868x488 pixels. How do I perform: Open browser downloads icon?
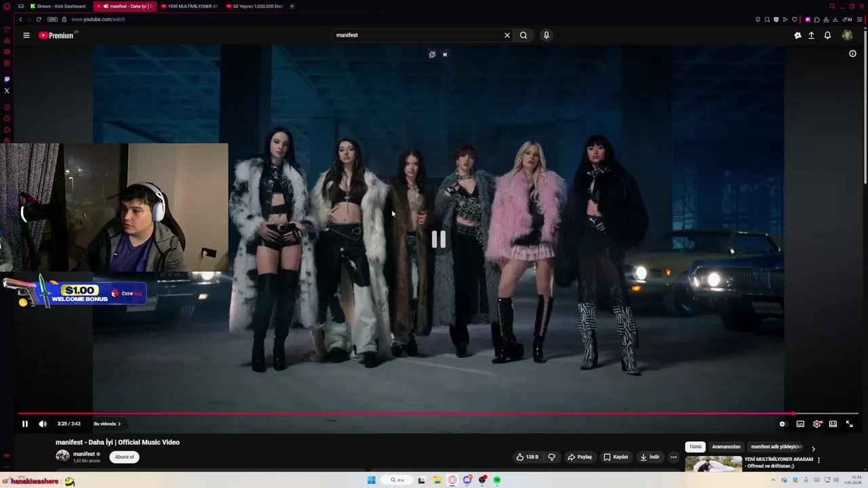pyautogui.click(x=836, y=19)
